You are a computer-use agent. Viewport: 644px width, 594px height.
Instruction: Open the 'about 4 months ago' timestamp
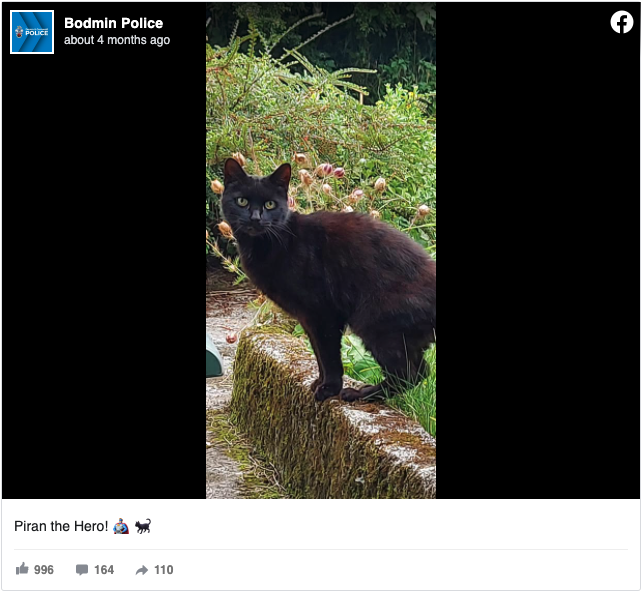click(x=117, y=40)
